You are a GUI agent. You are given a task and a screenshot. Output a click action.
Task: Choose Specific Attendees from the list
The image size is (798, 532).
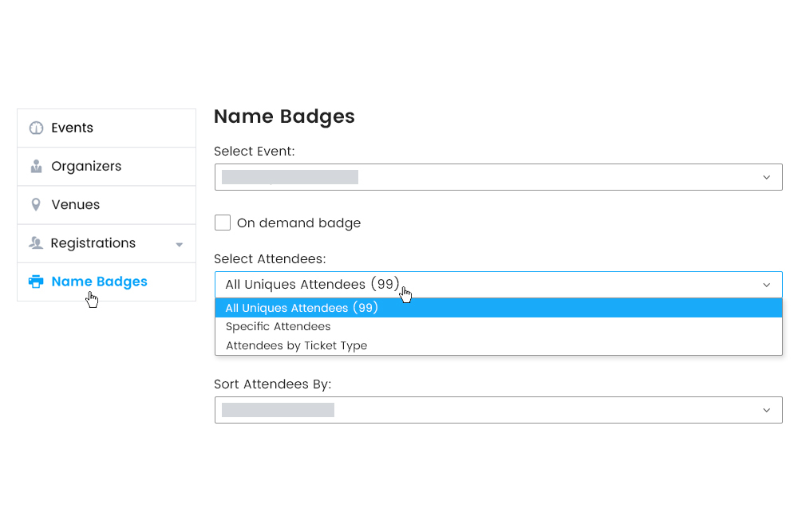point(278,327)
